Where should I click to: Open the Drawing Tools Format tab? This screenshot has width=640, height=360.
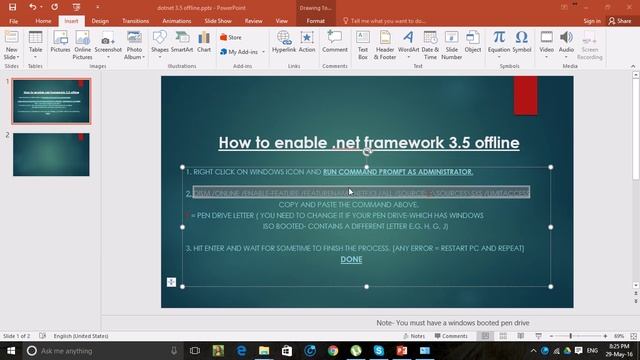pos(316,21)
